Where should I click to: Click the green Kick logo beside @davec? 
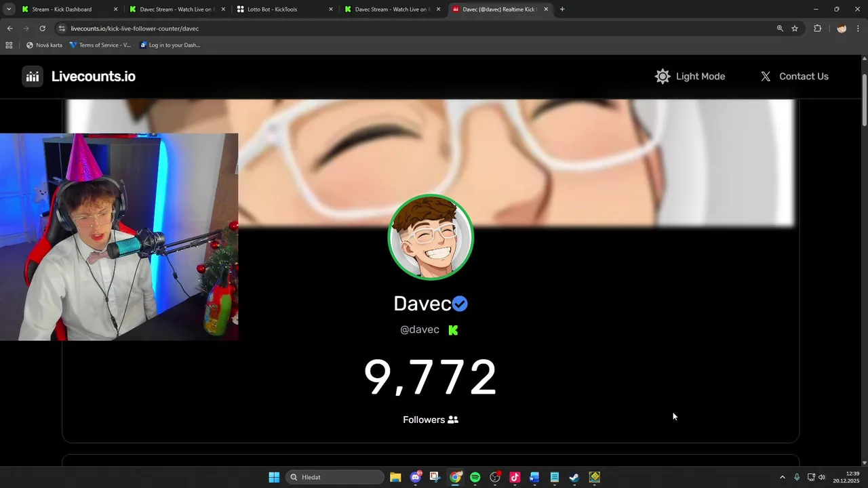(x=453, y=330)
